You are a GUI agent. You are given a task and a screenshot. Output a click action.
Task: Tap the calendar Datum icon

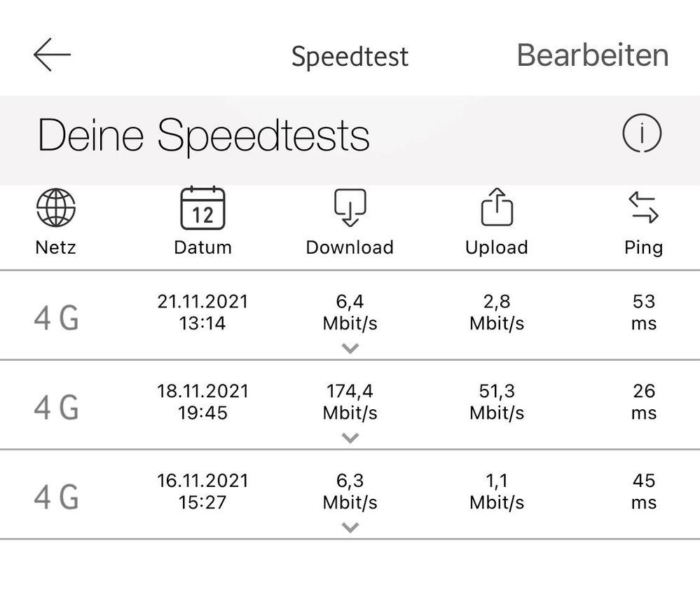tap(203, 208)
